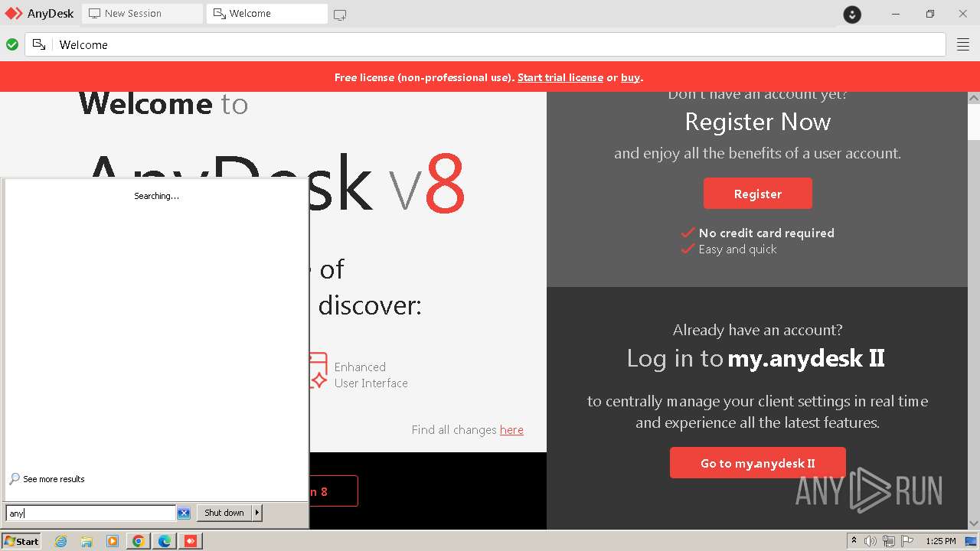Switch to the New Session tab
The width and height of the screenshot is (980, 551).
coord(142,14)
